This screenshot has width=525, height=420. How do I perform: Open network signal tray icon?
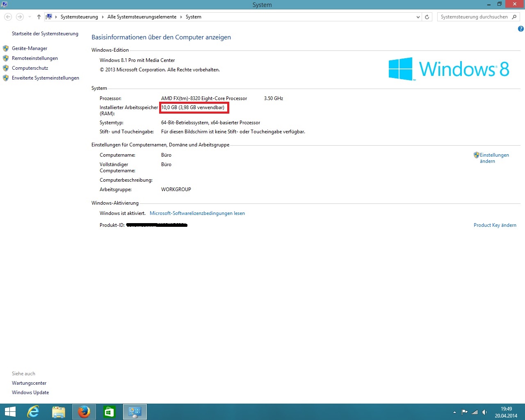475,412
